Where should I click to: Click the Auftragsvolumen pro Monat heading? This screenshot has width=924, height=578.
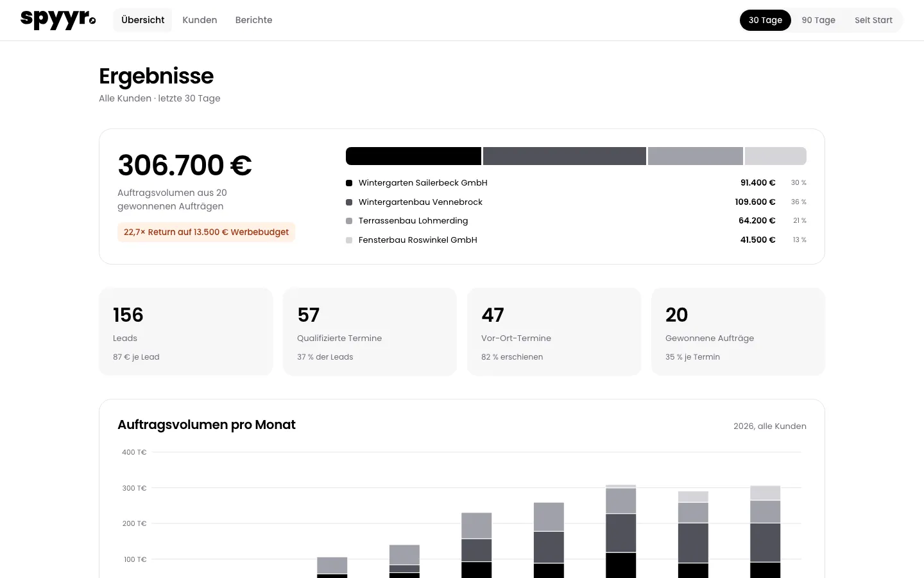coord(207,425)
